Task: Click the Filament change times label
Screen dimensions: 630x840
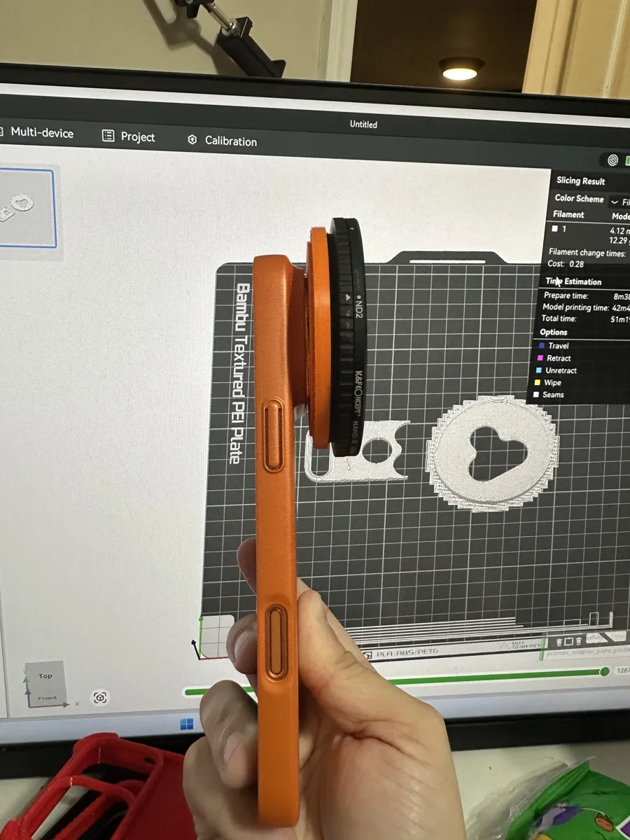Action: pos(587,252)
